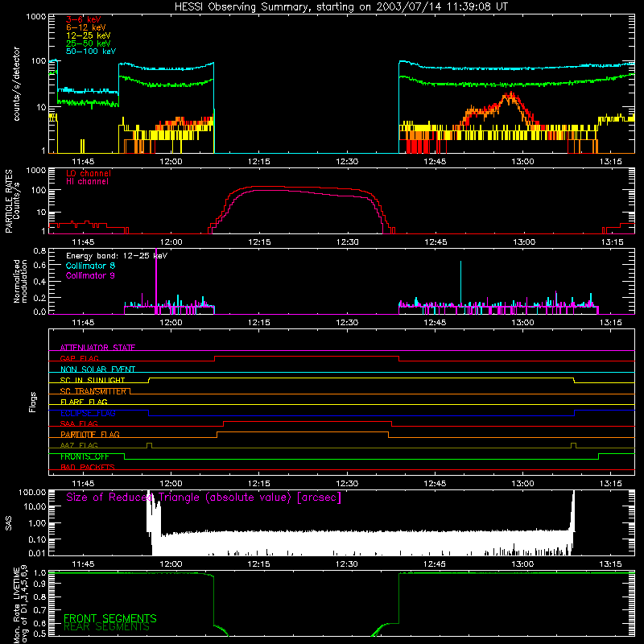Click the 12:15 tick label under the top plot
Viewport: 644px width, 644px height.
(259, 162)
